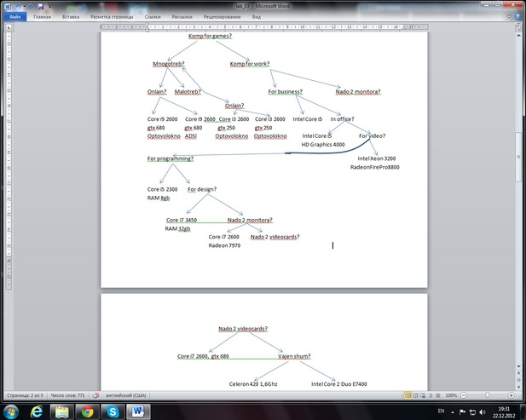
Task: Switch to the Вставка ribbon tab
Action: coord(71,17)
